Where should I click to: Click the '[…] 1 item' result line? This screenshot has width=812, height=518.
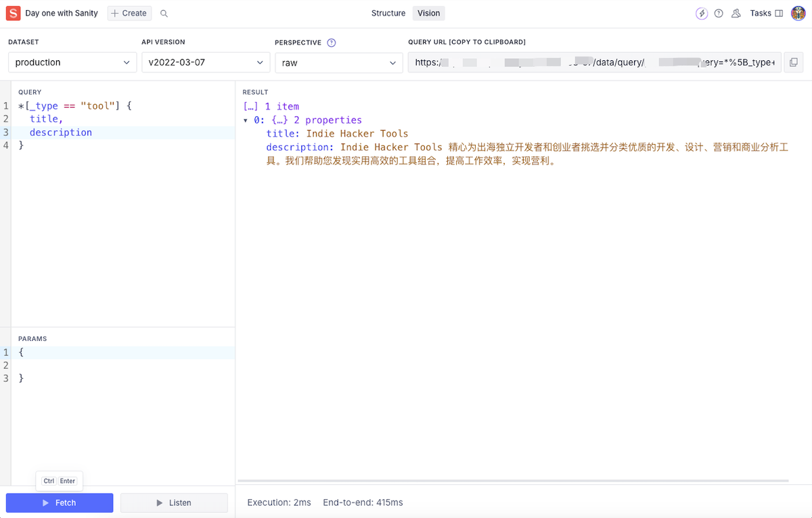pos(271,106)
